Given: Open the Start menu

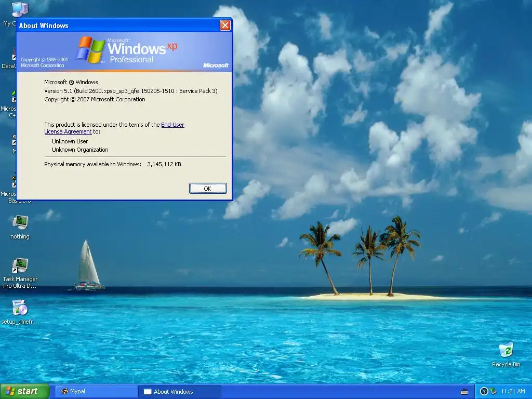Looking at the screenshot, I should point(24,391).
